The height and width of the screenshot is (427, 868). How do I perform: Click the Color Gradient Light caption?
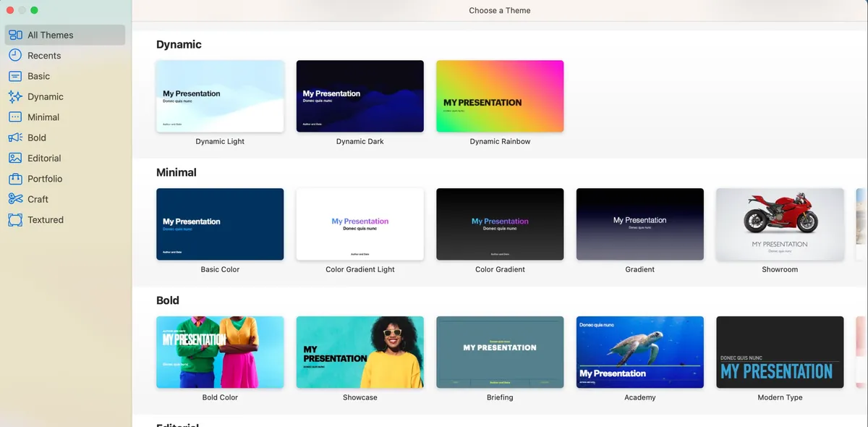(360, 269)
